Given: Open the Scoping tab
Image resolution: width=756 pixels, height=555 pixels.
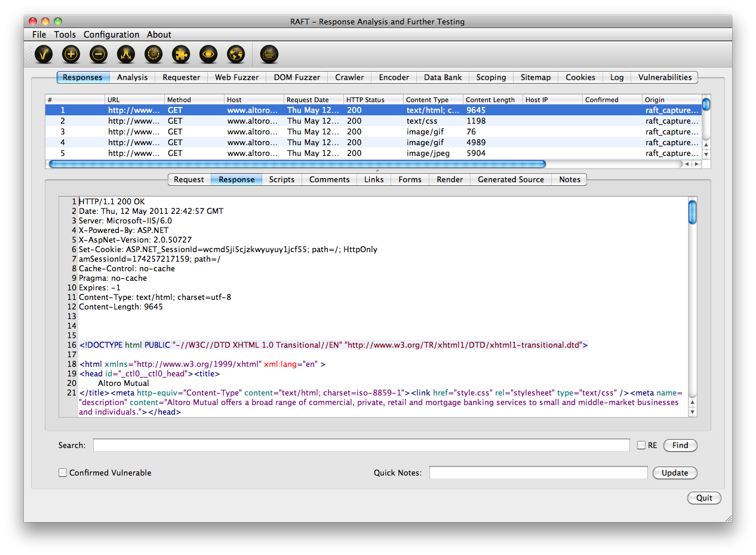Looking at the screenshot, I should (x=491, y=77).
